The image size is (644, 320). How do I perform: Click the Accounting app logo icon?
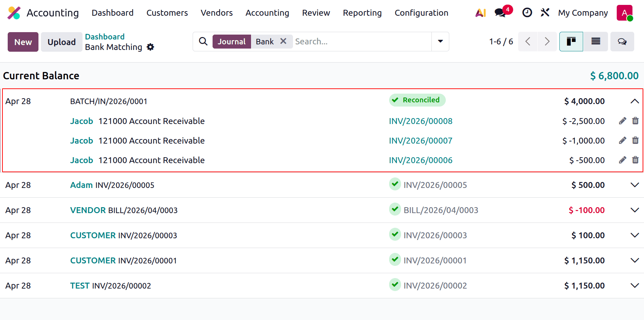click(14, 13)
